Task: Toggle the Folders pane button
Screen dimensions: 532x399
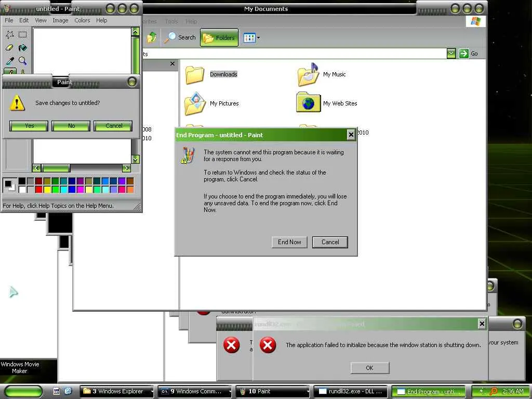Action: [219, 37]
